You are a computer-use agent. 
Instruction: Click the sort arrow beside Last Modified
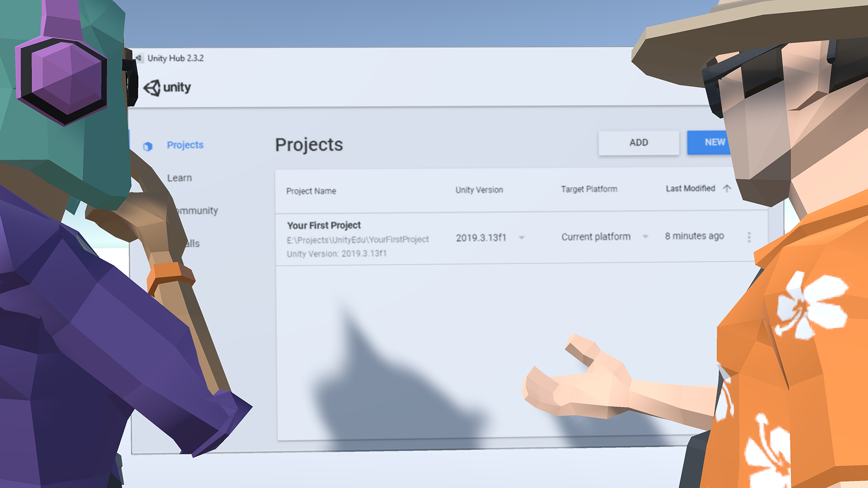pyautogui.click(x=727, y=188)
